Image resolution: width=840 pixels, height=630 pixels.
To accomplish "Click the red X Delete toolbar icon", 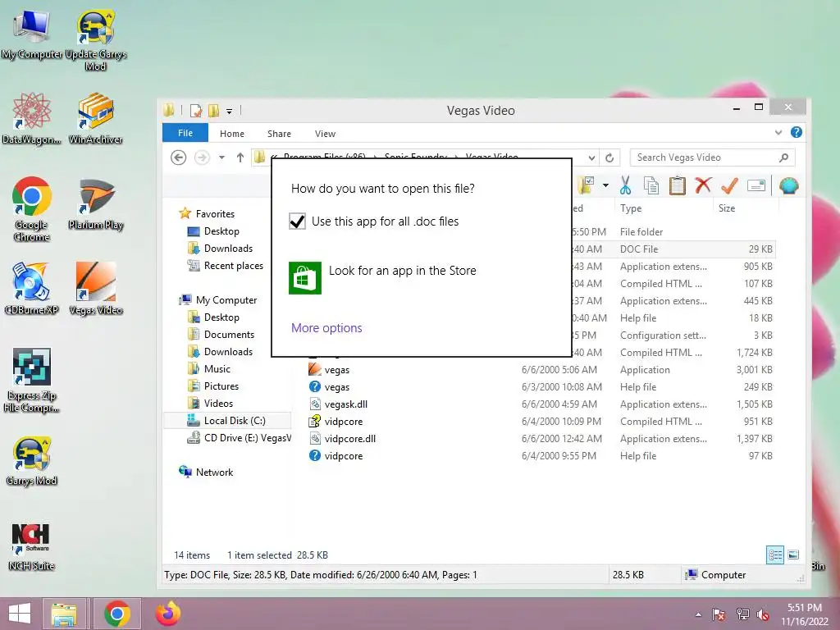I will pyautogui.click(x=703, y=185).
